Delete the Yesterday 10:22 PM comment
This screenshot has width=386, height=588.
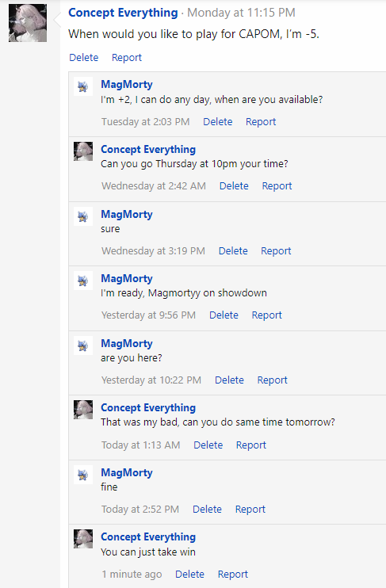(229, 380)
